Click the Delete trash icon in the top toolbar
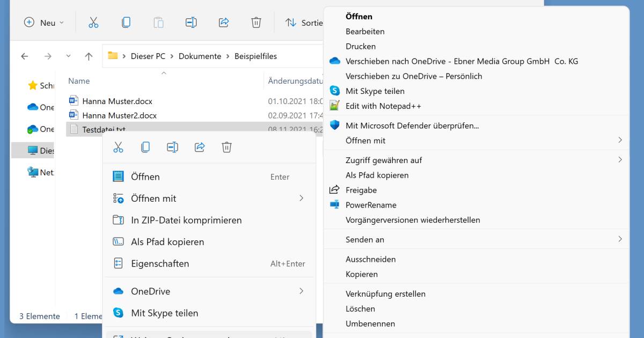Screen dimensions: 644x338 256,23
